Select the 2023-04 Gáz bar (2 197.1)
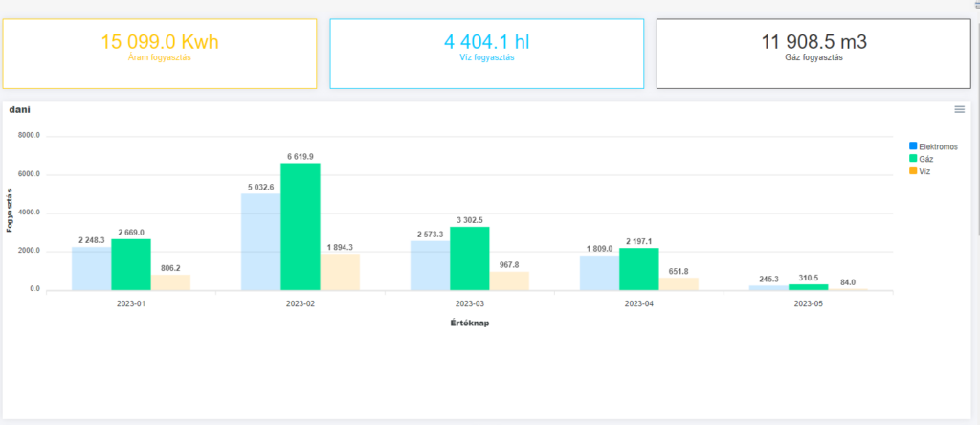Viewport: 980px width, 425px height. (638, 269)
